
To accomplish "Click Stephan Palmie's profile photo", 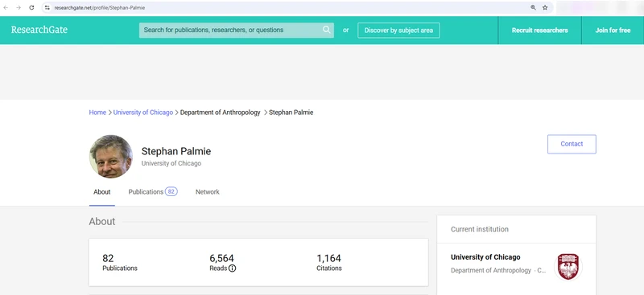I will 111,156.
